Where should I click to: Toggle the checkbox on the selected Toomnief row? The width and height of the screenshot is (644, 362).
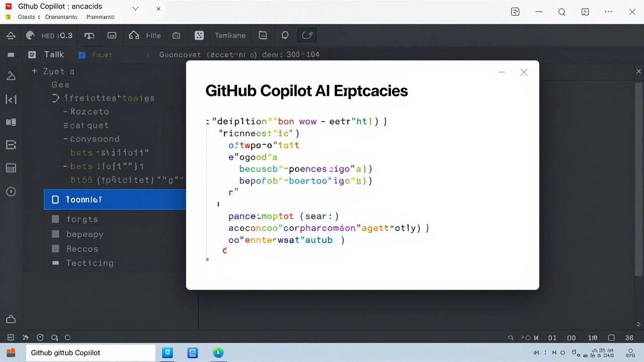[x=55, y=200]
